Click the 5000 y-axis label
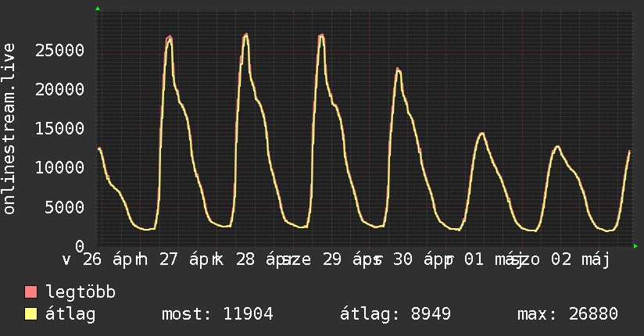Screen dimensions: 644x336 click(x=65, y=207)
